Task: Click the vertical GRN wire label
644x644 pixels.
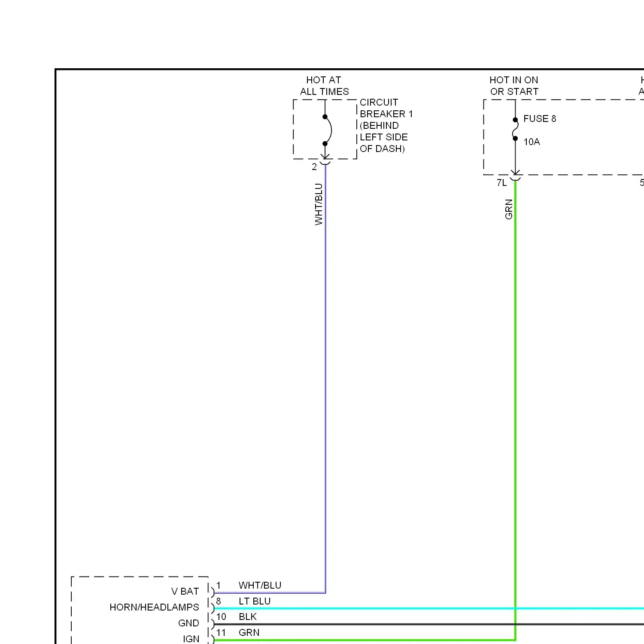Action: (509, 209)
